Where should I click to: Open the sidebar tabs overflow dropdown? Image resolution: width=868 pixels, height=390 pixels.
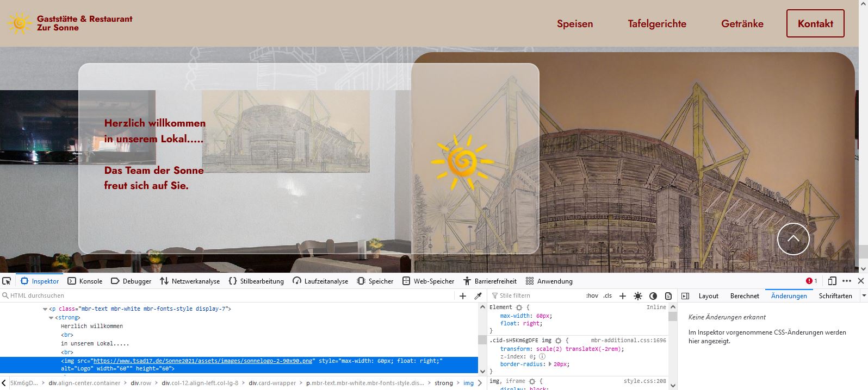(x=863, y=295)
